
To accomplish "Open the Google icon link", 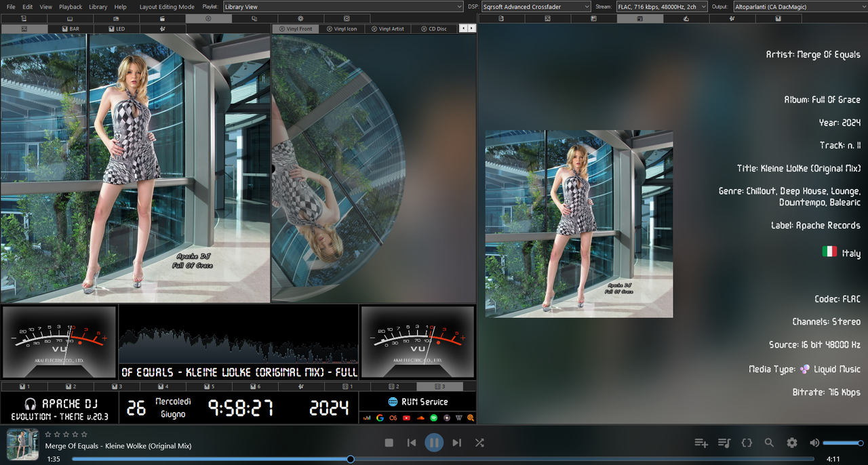I will (x=380, y=418).
